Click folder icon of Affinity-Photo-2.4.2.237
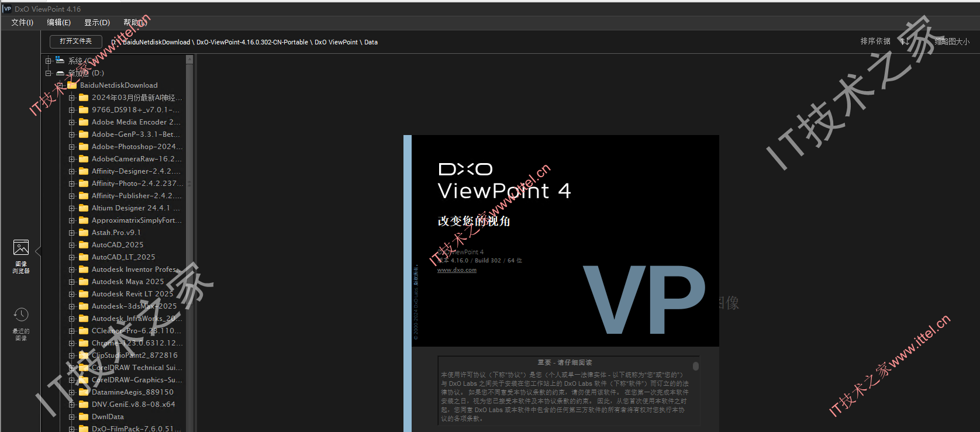980x432 pixels. [84, 184]
